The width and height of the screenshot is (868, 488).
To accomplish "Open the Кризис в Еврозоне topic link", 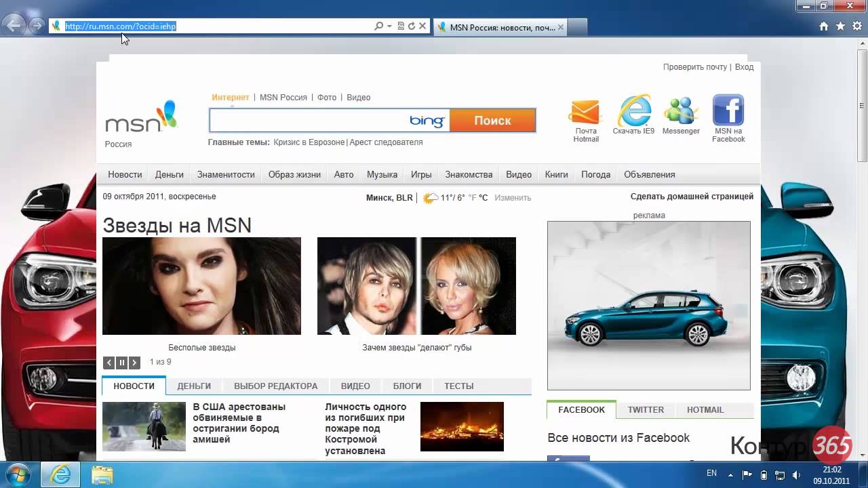I will coord(309,142).
